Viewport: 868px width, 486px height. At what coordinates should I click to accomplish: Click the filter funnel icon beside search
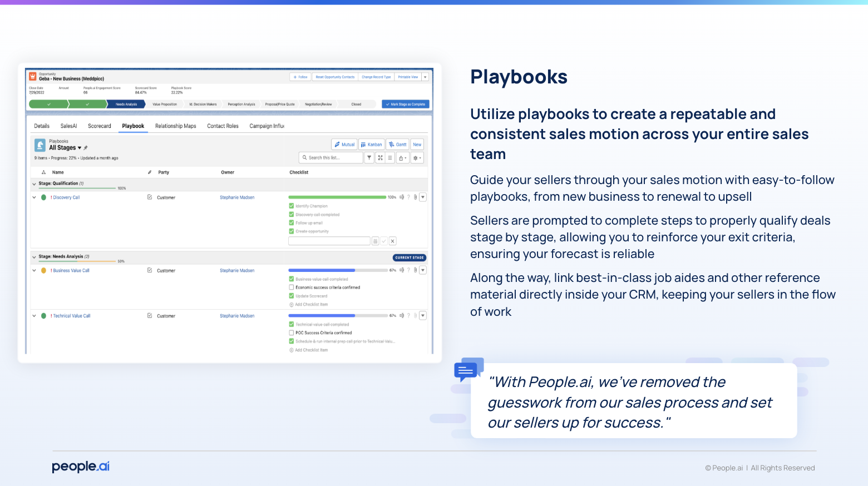(369, 158)
